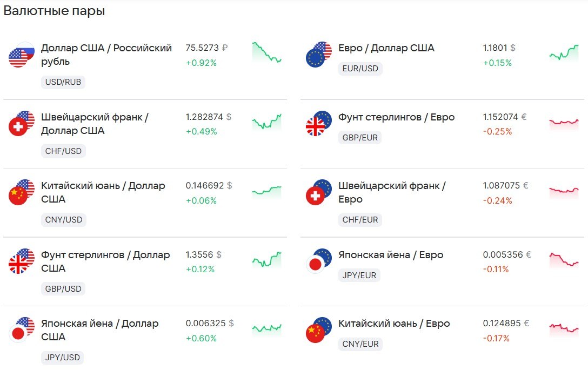
Task: Click the UK and US flags GBP/USD icon
Action: [22, 261]
